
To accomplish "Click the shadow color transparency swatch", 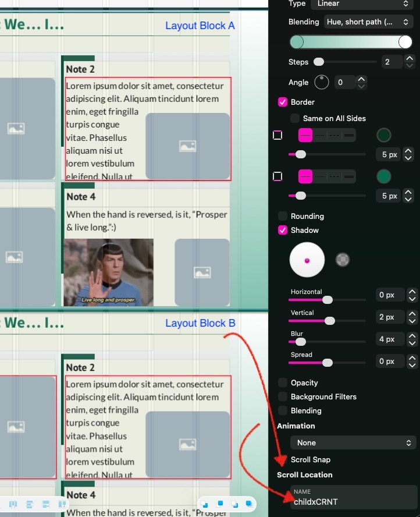I will coord(343,260).
